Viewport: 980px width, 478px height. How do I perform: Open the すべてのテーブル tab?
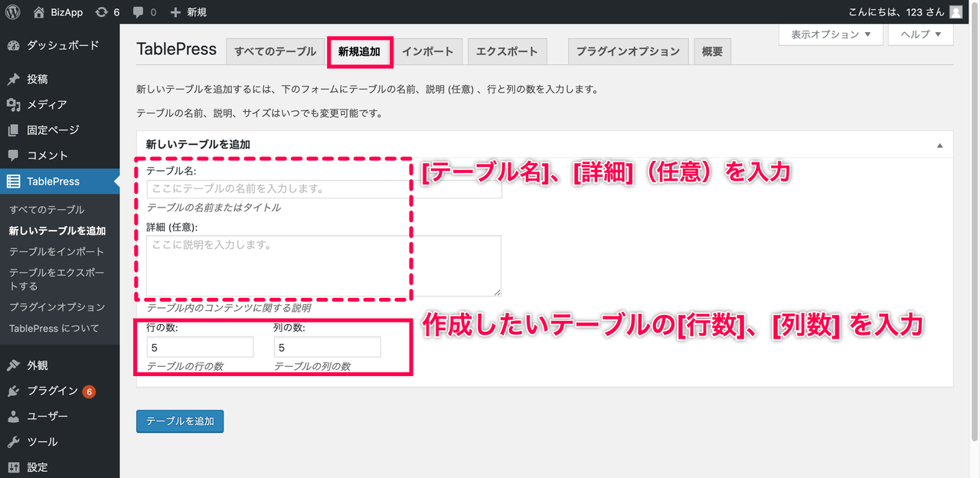click(x=276, y=51)
